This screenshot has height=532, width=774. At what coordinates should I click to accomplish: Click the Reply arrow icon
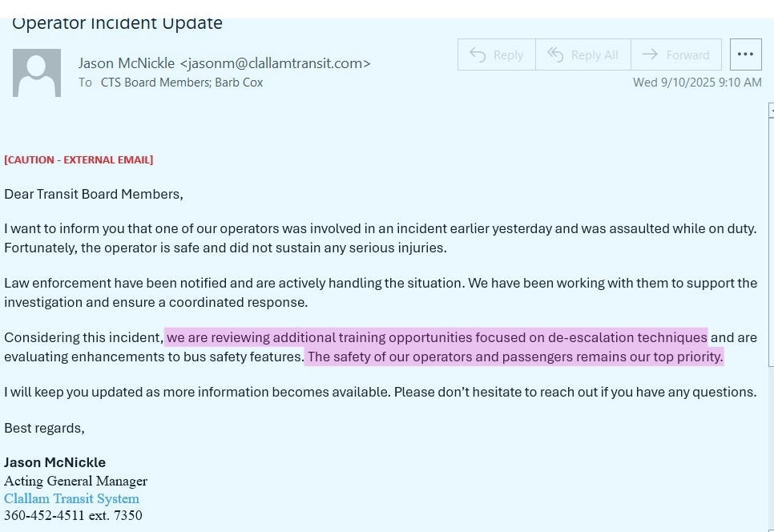tap(478, 54)
